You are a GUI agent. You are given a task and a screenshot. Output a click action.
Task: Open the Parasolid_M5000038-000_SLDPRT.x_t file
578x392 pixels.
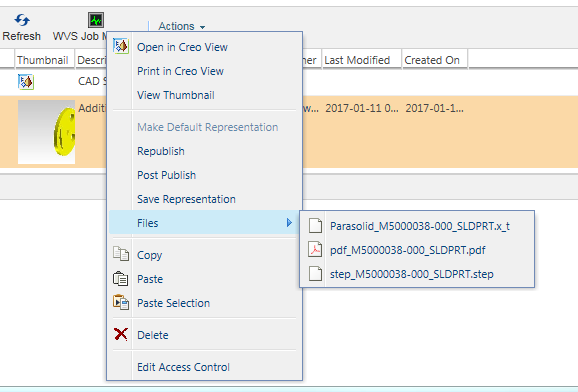coord(420,226)
